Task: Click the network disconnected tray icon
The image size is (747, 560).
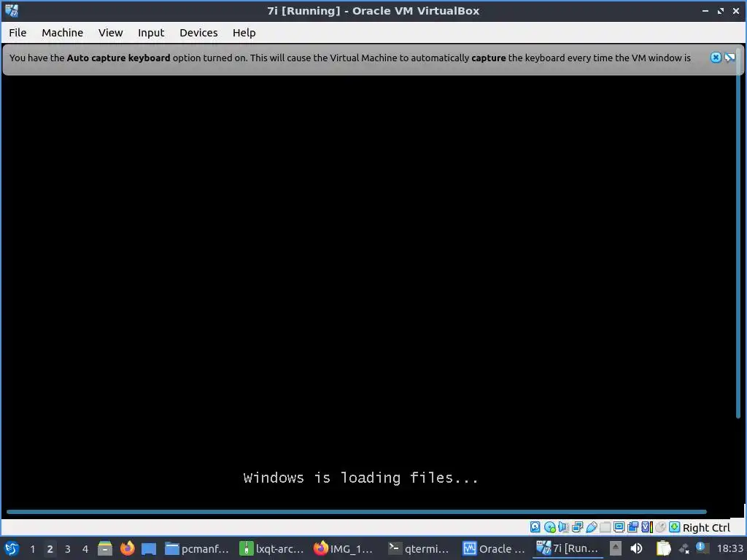Action: click(x=684, y=549)
